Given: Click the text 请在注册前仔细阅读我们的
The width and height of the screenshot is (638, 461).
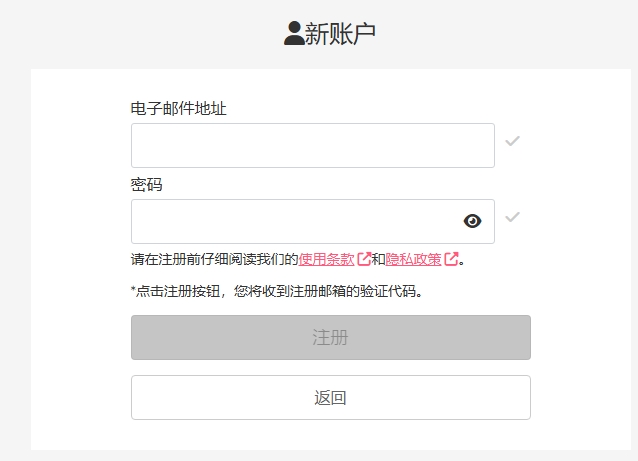Looking at the screenshot, I should click(215, 259).
